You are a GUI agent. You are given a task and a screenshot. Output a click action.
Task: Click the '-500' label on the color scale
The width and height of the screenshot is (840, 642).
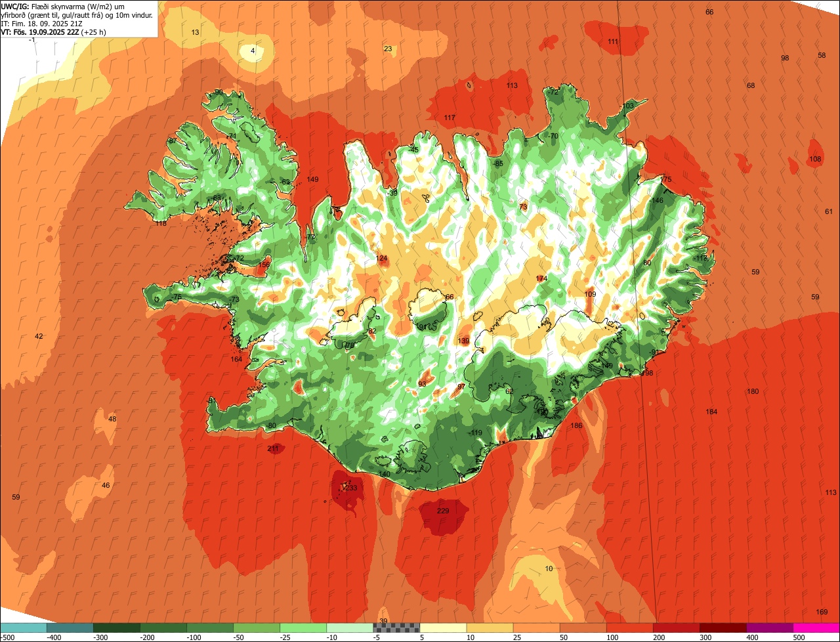coord(8,637)
